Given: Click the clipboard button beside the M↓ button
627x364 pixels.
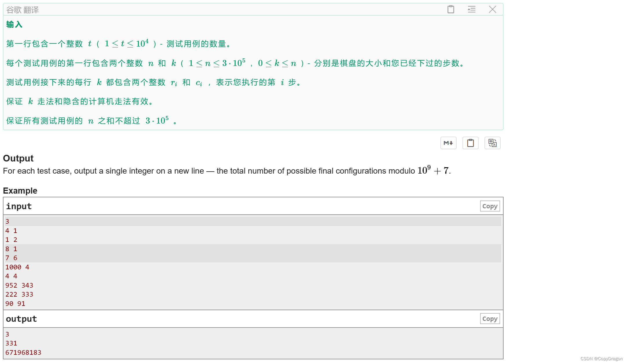Looking at the screenshot, I should click(470, 143).
